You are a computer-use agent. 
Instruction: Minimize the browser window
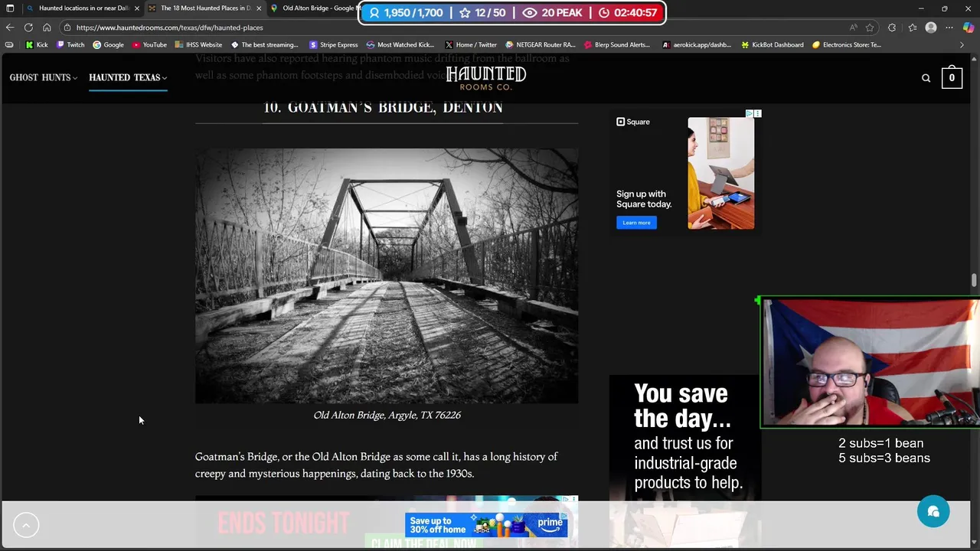(921, 8)
